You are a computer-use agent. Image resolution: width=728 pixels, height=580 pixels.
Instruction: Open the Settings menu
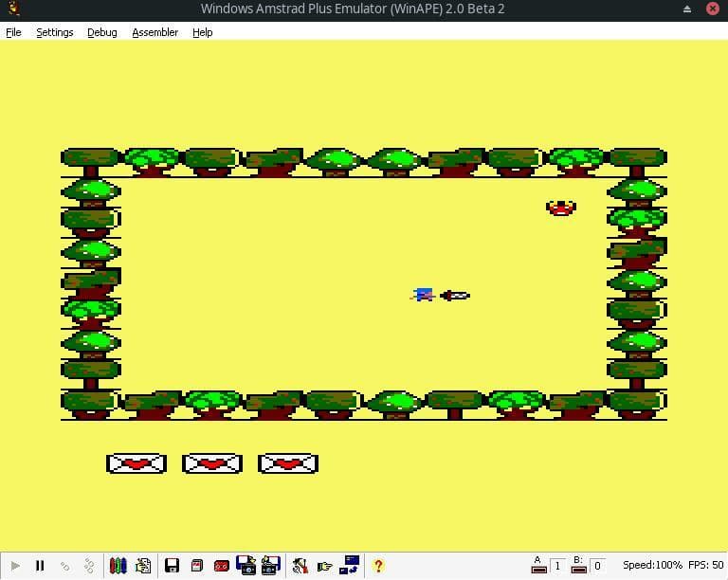[x=55, y=32]
